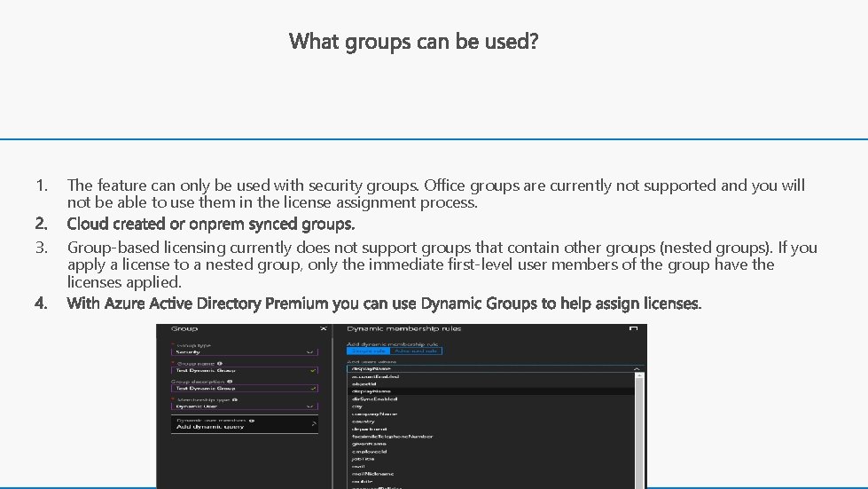Choose dirSyncEnabled from the property list
The width and height of the screenshot is (868, 489).
491,398
